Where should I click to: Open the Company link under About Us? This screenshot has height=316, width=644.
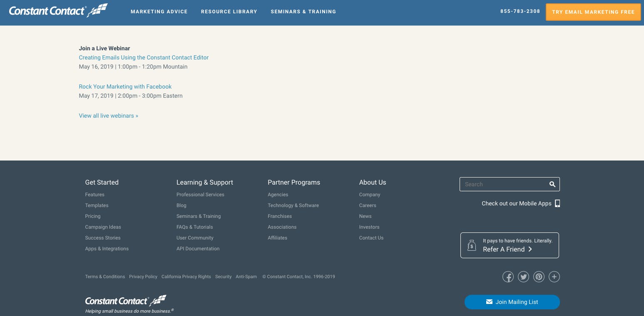370,195
